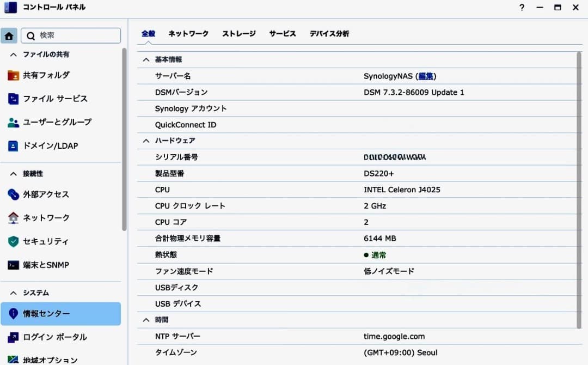Maximize the Control Panel window
The width and height of the screenshot is (588, 365).
coord(558,8)
